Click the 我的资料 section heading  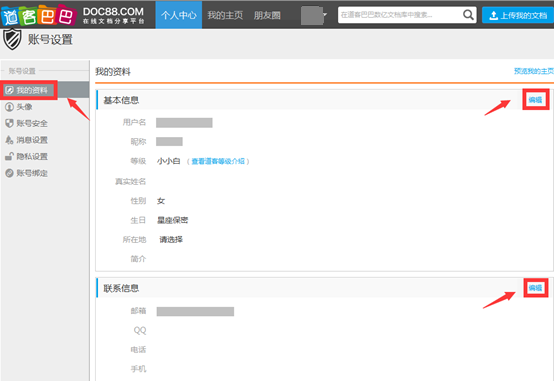(113, 72)
